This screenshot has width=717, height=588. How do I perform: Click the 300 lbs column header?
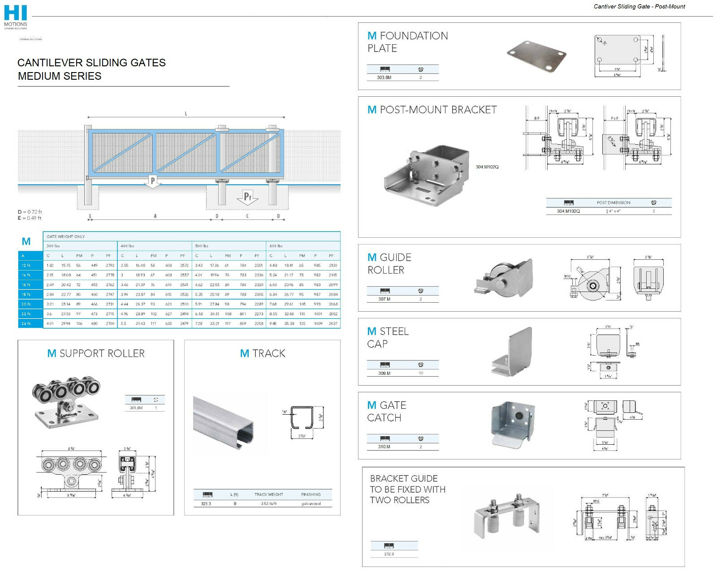(x=53, y=245)
